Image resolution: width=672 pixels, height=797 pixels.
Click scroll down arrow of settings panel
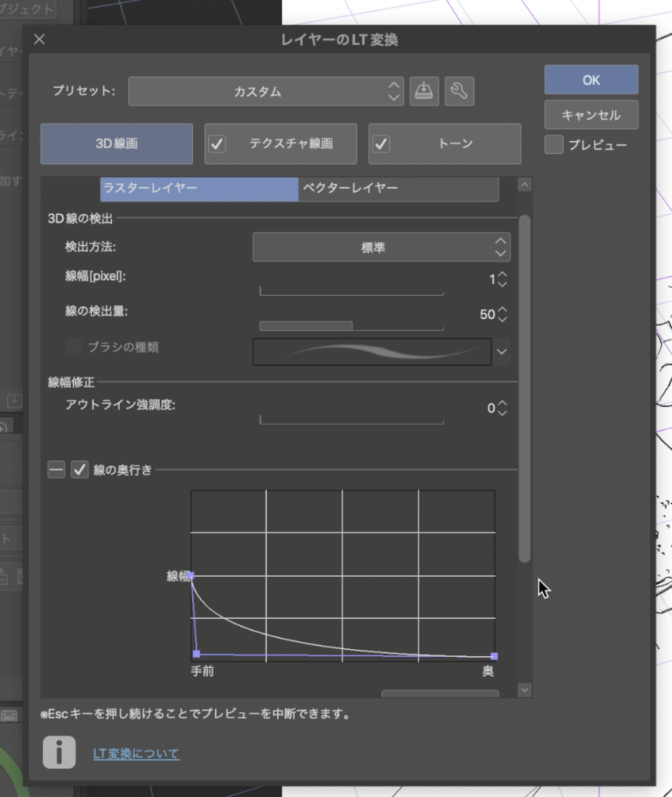click(524, 690)
